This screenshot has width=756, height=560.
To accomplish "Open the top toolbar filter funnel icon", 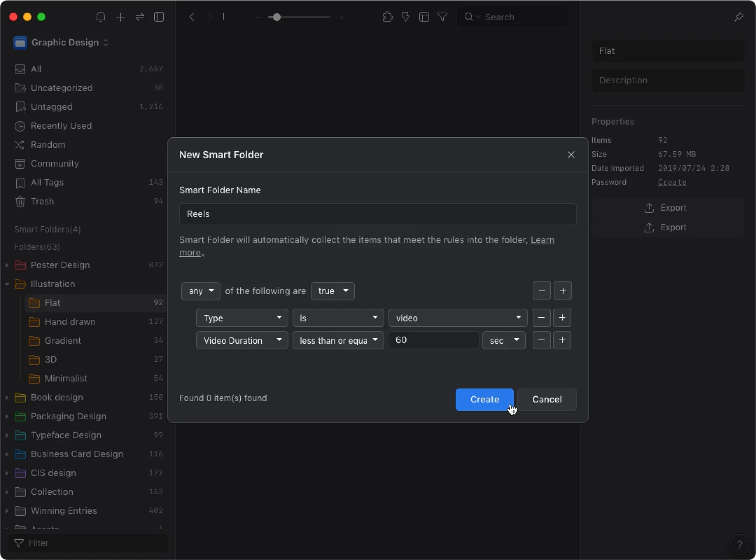I will 442,17.
